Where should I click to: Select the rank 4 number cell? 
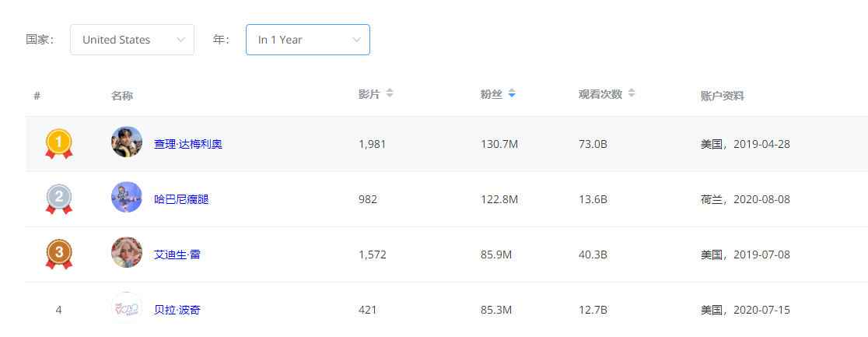click(x=58, y=310)
